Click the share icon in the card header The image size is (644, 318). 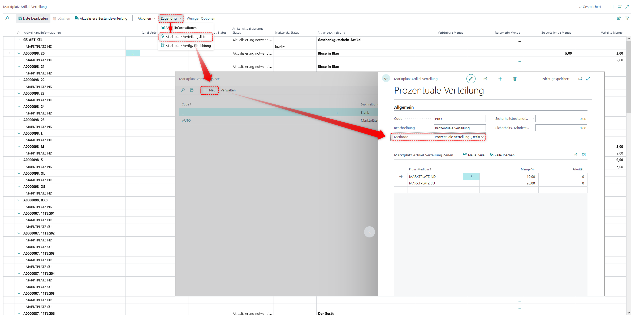point(485,79)
